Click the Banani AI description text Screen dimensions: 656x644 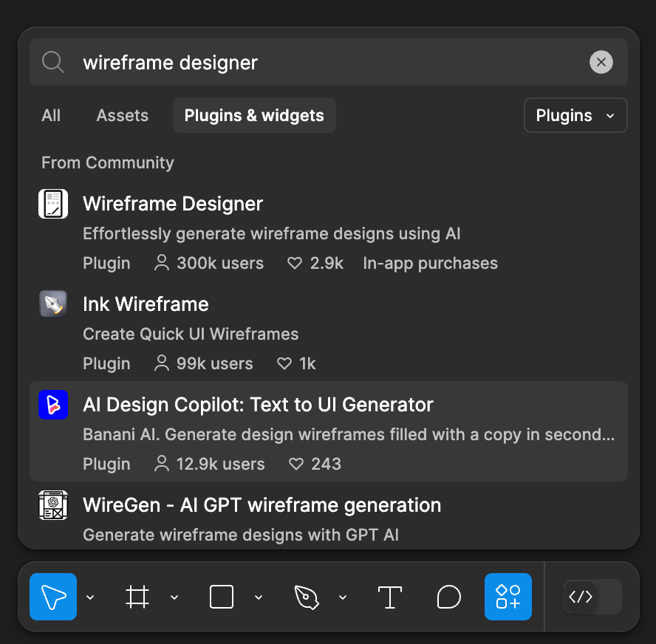(x=349, y=434)
